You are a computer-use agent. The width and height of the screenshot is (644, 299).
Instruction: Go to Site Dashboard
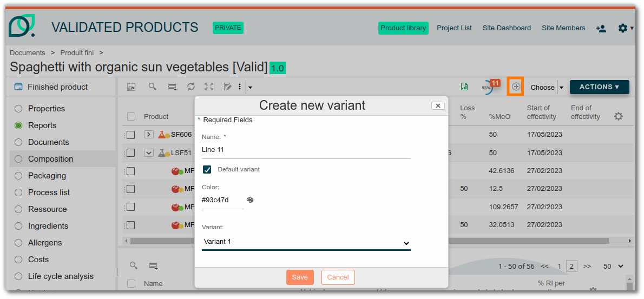pos(507,28)
